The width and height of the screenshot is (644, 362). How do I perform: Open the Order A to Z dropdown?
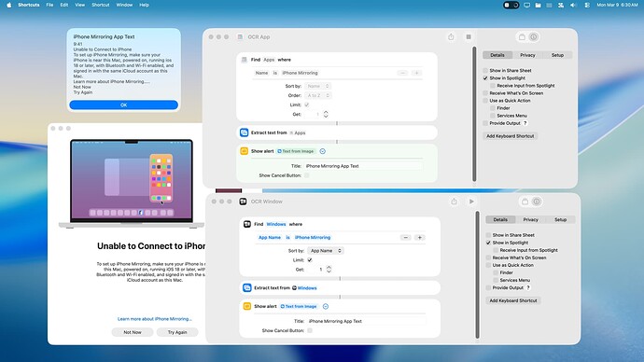318,95
